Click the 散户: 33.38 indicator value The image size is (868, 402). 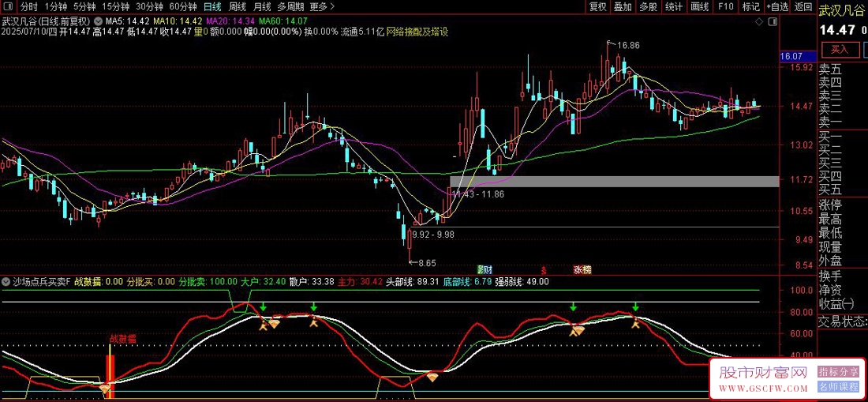pos(312,281)
